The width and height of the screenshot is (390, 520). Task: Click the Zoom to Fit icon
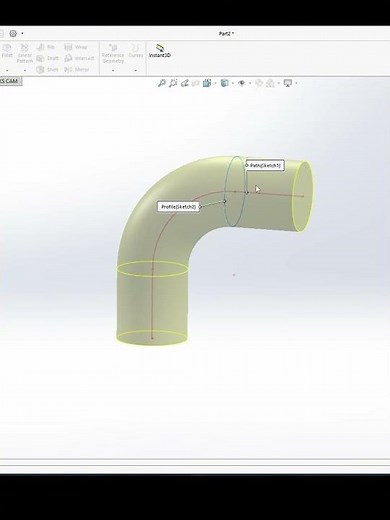coord(162,83)
